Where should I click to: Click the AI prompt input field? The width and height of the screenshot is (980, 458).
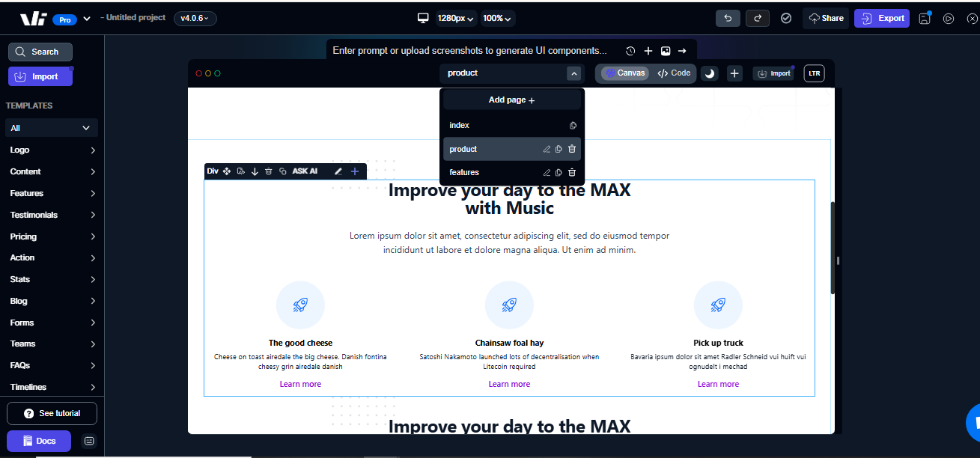click(x=470, y=51)
